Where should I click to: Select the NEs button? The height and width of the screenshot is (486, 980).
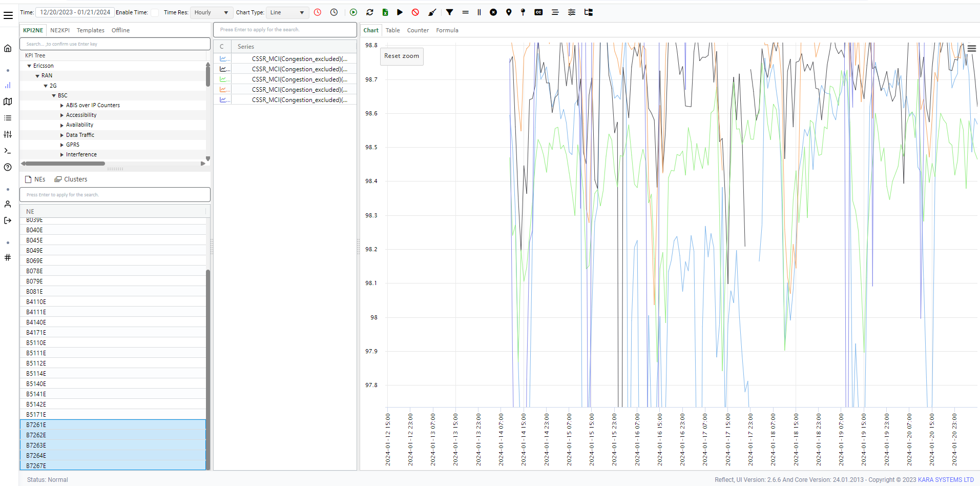pyautogui.click(x=35, y=179)
